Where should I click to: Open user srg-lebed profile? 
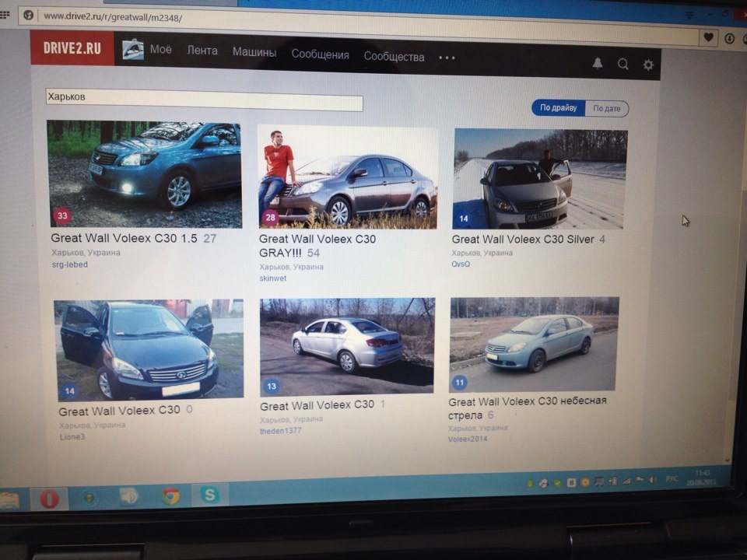[69, 264]
